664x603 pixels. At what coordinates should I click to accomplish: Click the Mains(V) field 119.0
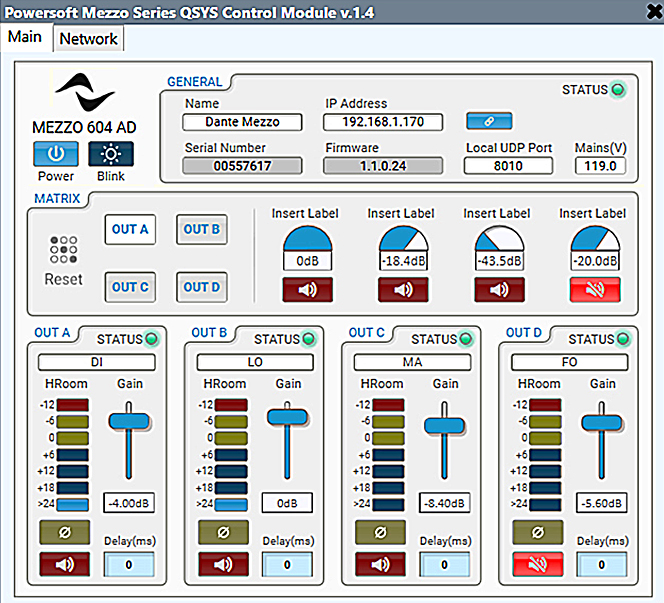600,166
